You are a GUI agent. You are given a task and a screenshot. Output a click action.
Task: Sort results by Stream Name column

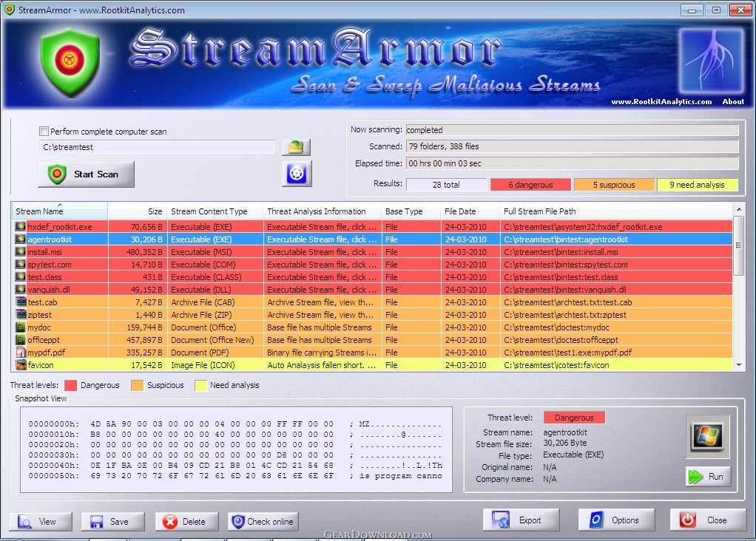(x=59, y=211)
